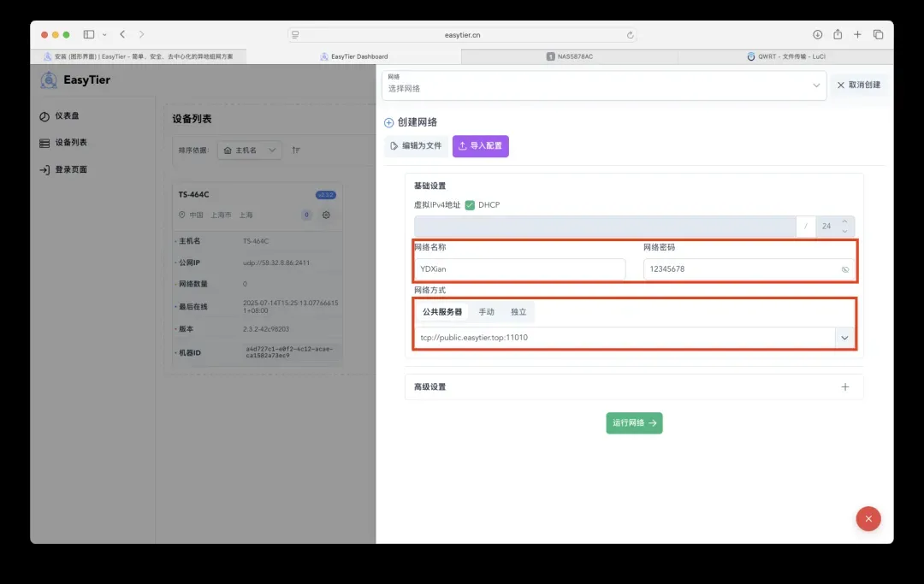Uncheck the DHCP checkbox
This screenshot has height=584, width=924.
coord(470,205)
